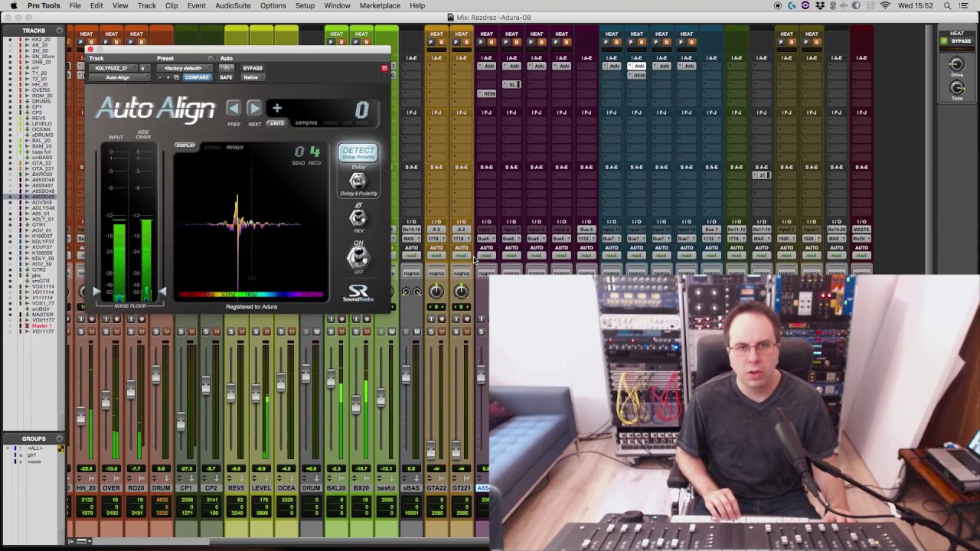Open the Marketplace menu
The image size is (980, 551).
tap(380, 5)
